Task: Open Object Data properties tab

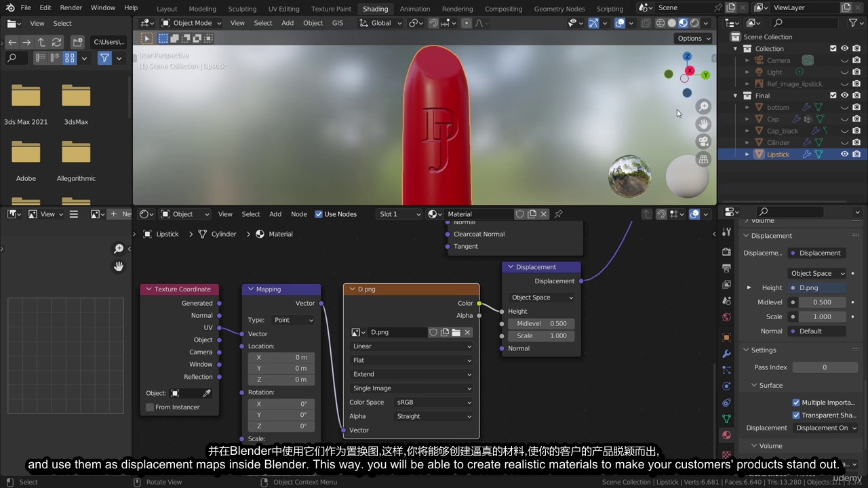Action: tap(726, 419)
